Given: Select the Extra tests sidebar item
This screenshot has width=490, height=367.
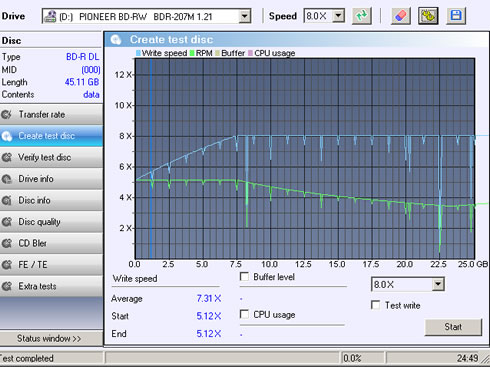Looking at the screenshot, I should [51, 286].
